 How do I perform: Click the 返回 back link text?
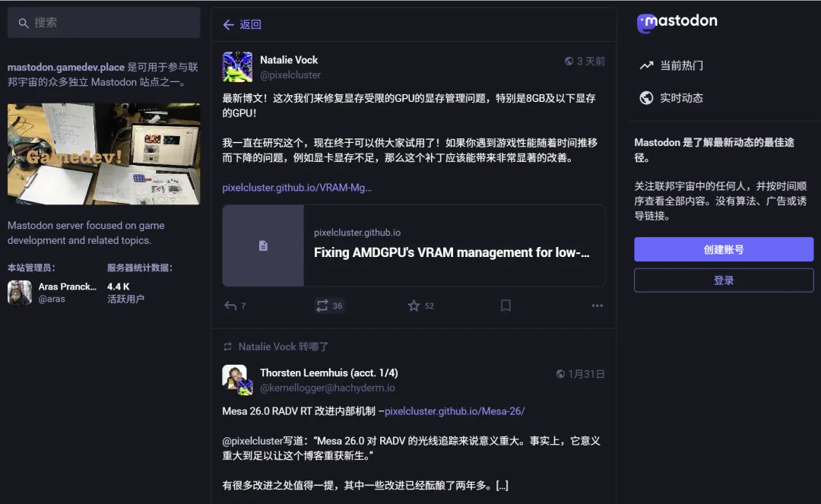point(250,24)
